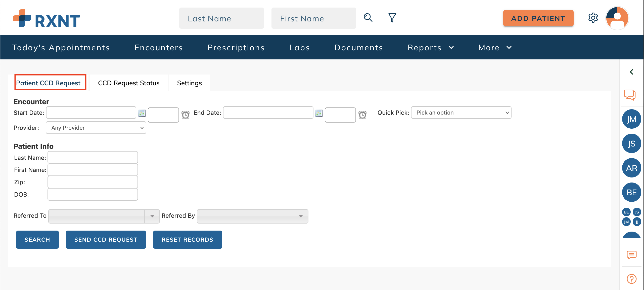Go to Encounters
644x290 pixels.
click(159, 48)
